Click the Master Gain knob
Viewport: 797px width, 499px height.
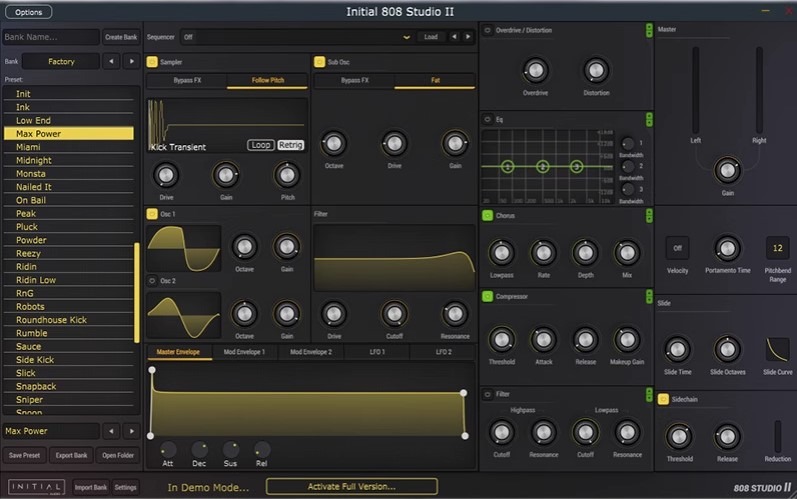[727, 171]
